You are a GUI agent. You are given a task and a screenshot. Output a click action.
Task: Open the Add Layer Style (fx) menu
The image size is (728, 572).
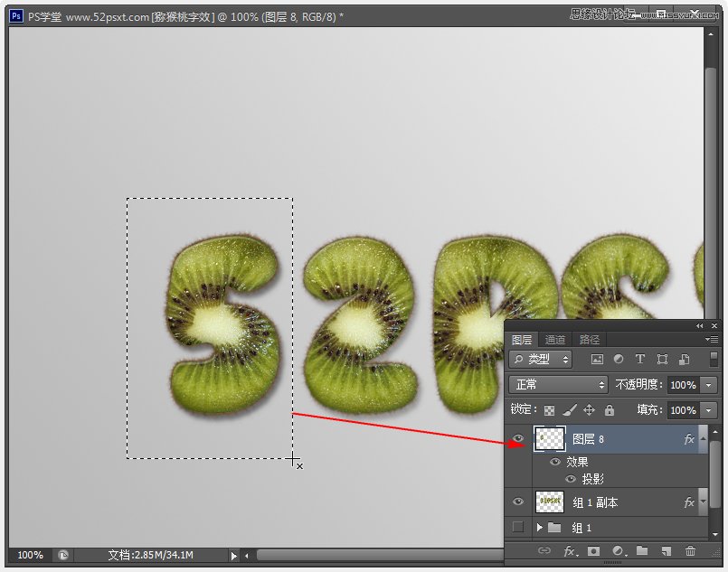pos(568,551)
